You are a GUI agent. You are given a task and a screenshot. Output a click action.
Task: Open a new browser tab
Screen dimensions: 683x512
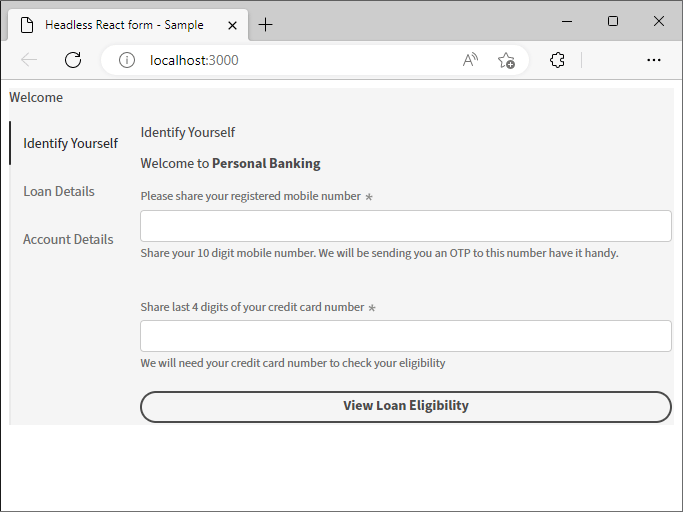pyautogui.click(x=265, y=25)
